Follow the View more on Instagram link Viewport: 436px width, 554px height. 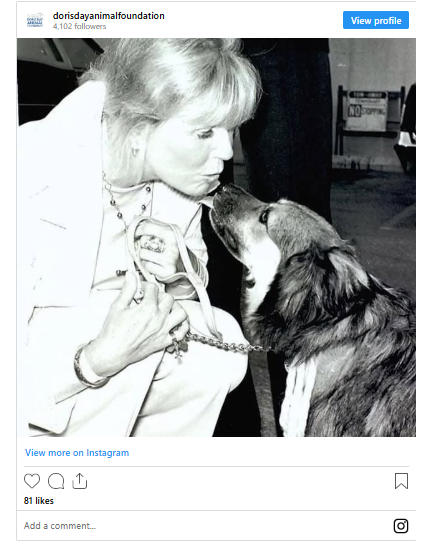coord(77,453)
